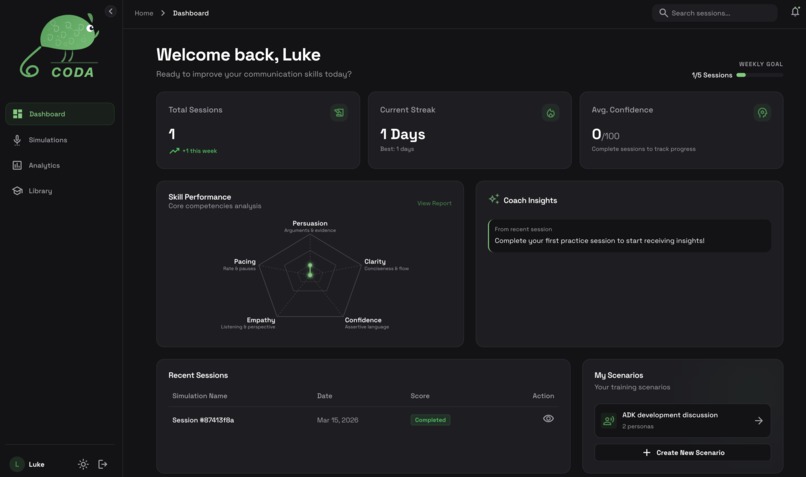Log out using the exit icon
Viewport: 806px width, 477px height.
pos(103,464)
